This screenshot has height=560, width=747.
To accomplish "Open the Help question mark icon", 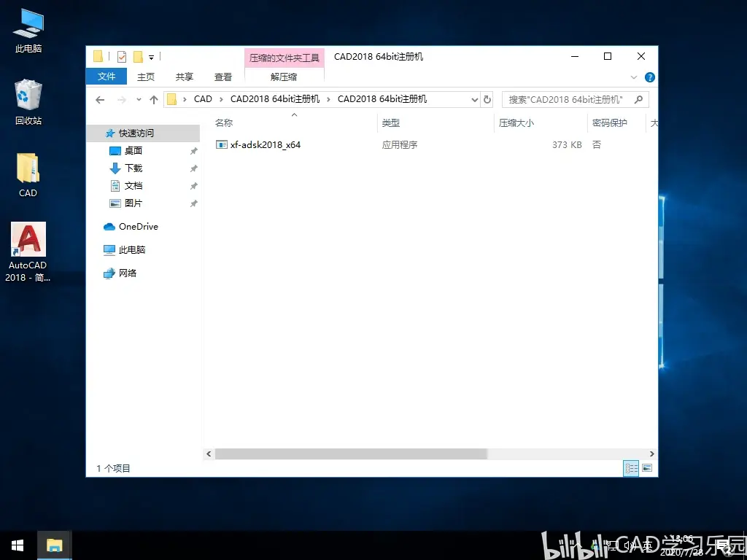I will tap(649, 77).
